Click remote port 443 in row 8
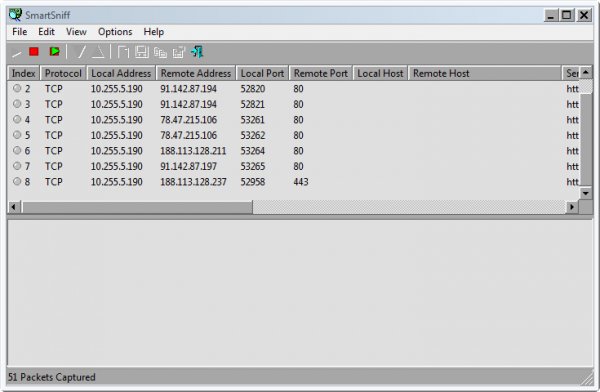 tap(301, 182)
